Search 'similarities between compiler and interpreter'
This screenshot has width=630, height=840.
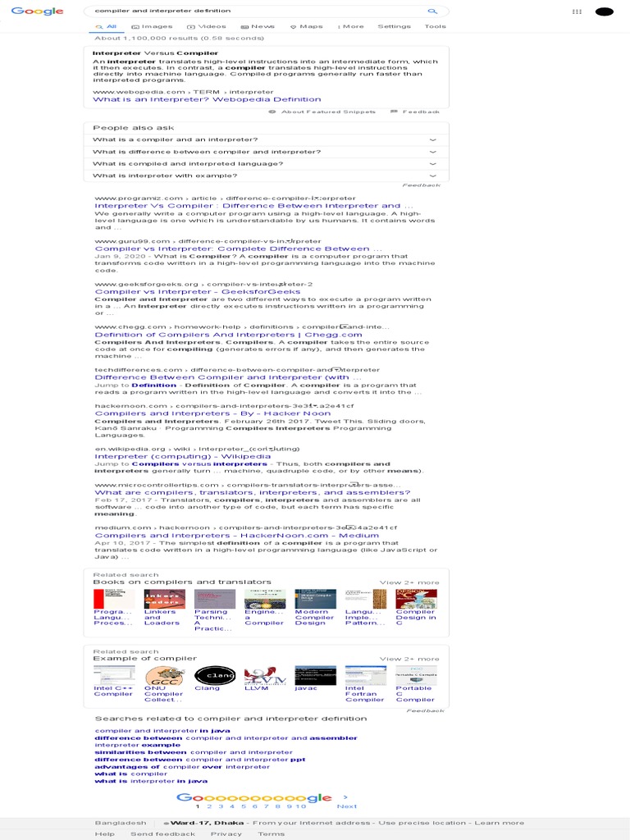click(194, 752)
